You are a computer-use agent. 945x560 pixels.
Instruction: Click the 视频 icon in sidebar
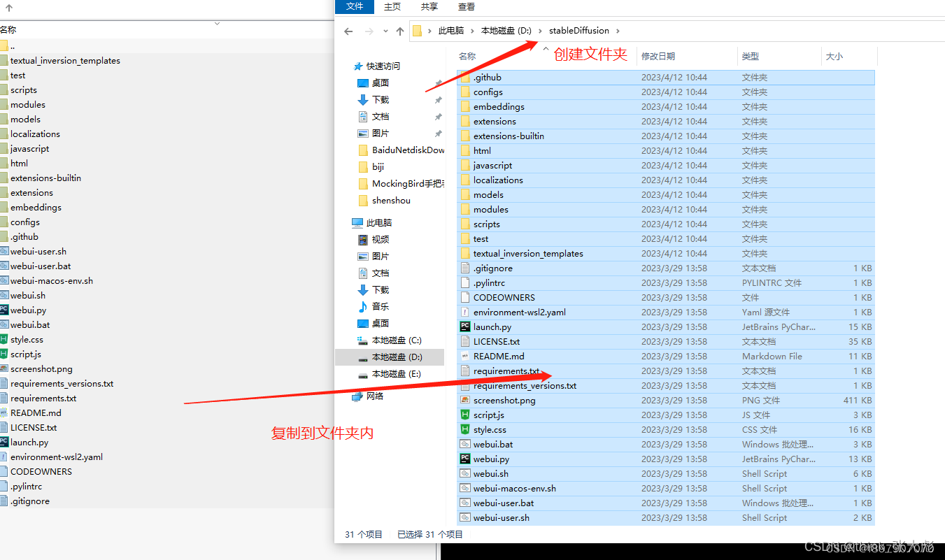pyautogui.click(x=363, y=239)
